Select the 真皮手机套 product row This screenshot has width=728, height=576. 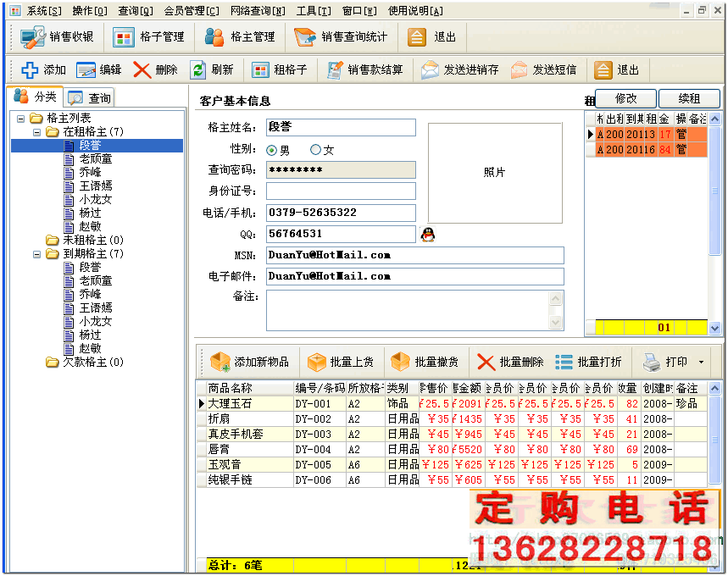pyautogui.click(x=453, y=435)
